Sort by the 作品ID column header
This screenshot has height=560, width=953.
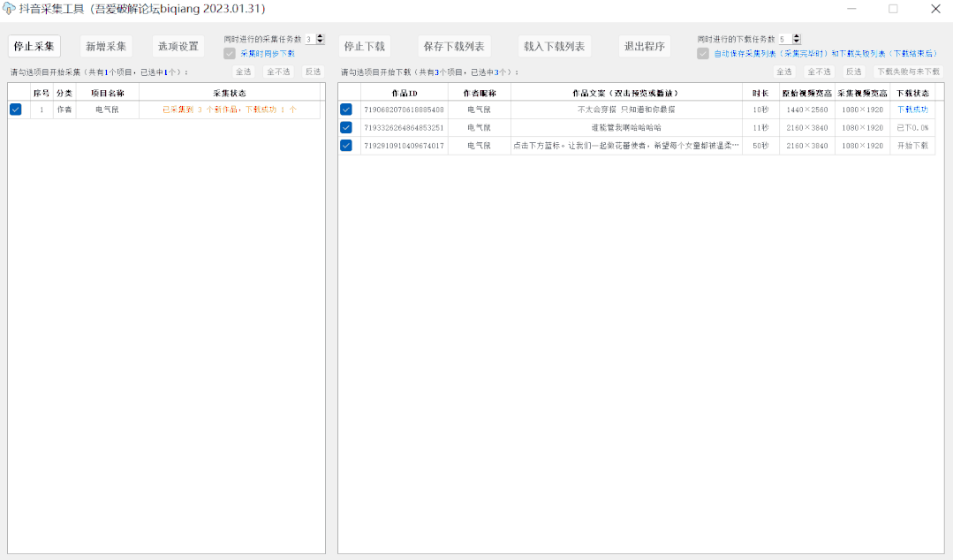pos(405,93)
